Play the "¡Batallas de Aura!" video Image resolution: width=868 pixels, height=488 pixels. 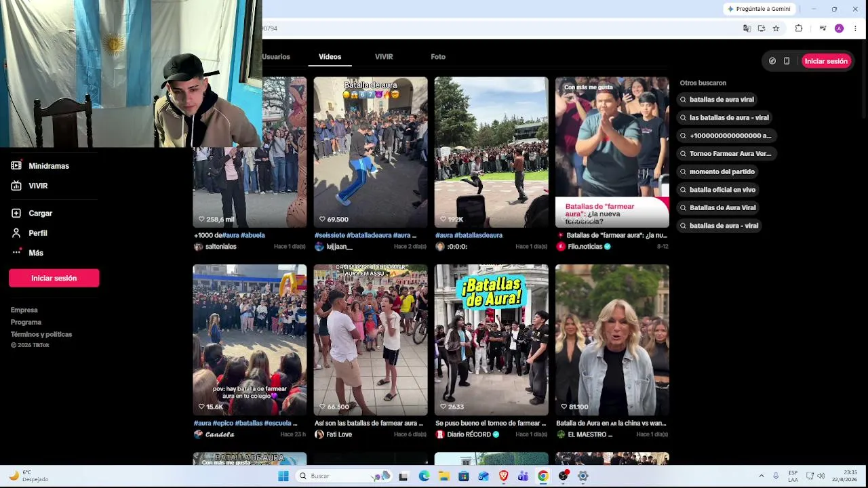click(491, 340)
